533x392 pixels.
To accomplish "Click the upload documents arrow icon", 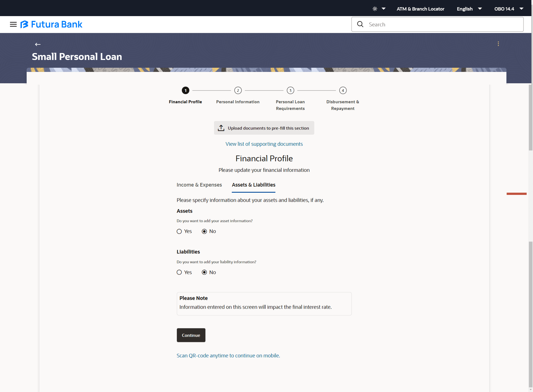I will pos(221,128).
